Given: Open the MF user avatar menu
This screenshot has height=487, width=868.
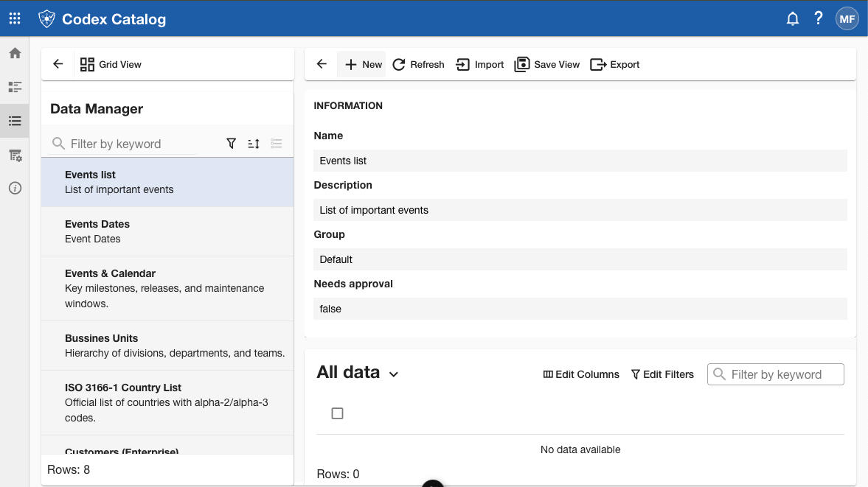Looking at the screenshot, I should 847,19.
